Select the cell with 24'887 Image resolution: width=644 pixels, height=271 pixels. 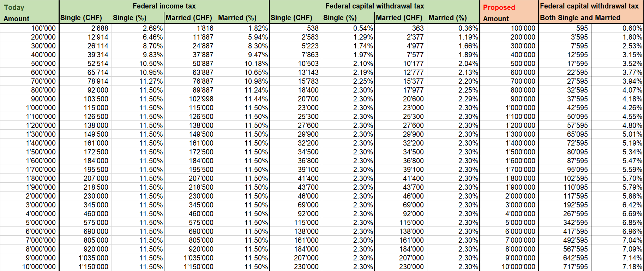[191, 46]
